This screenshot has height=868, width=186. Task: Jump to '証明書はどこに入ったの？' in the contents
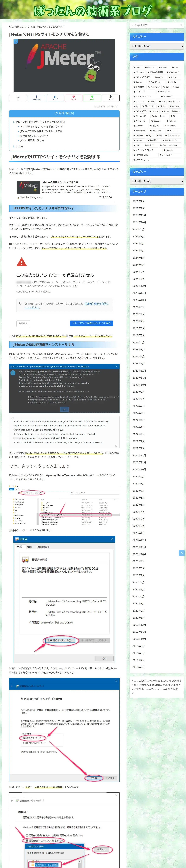pos(34,136)
